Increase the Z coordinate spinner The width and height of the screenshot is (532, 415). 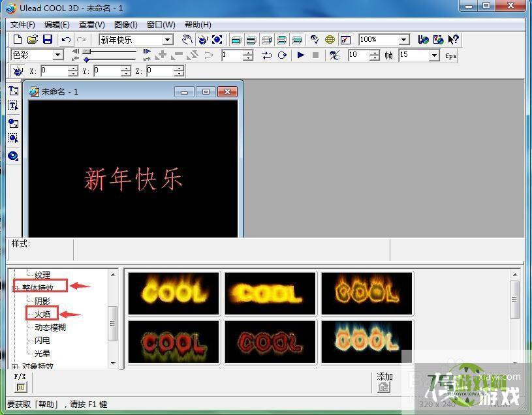tap(179, 68)
